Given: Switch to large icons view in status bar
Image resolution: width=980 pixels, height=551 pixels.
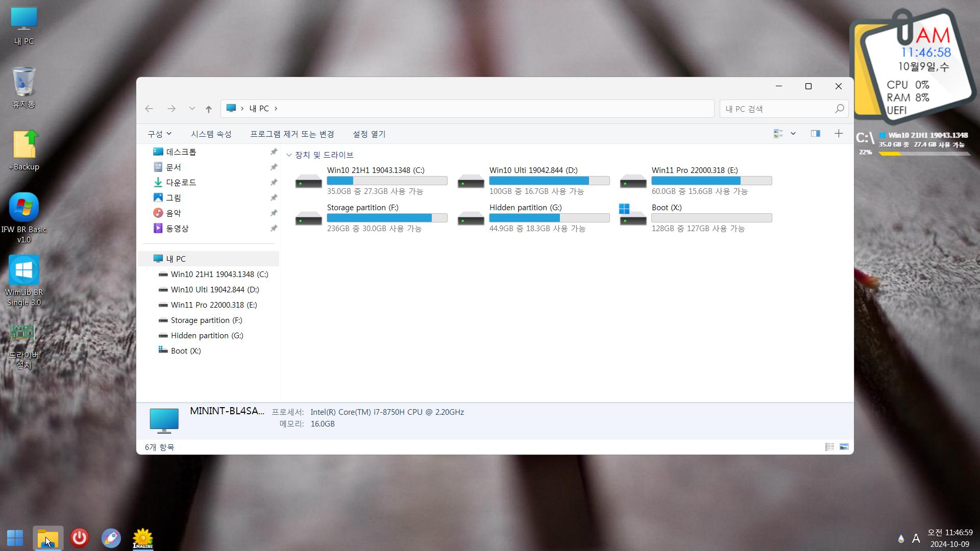Looking at the screenshot, I should tap(844, 447).
